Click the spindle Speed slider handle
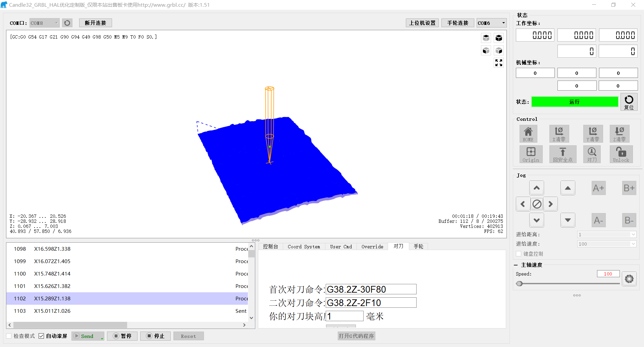 click(x=520, y=284)
